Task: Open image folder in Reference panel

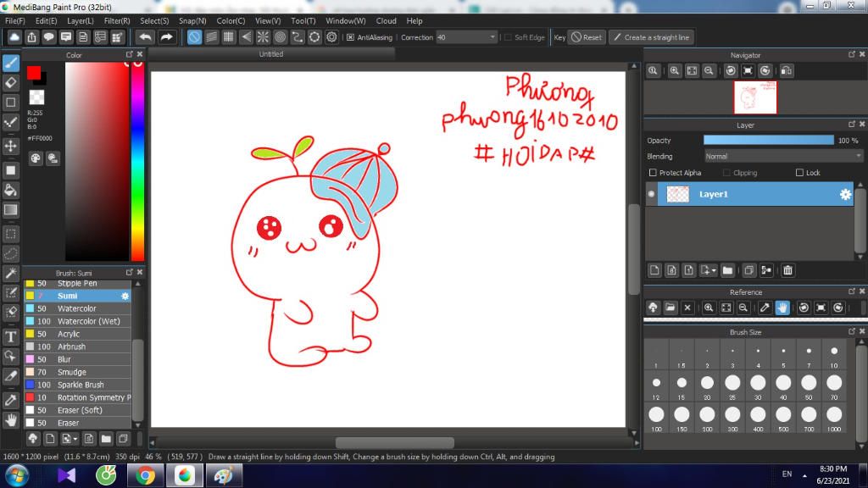Action: [670, 308]
